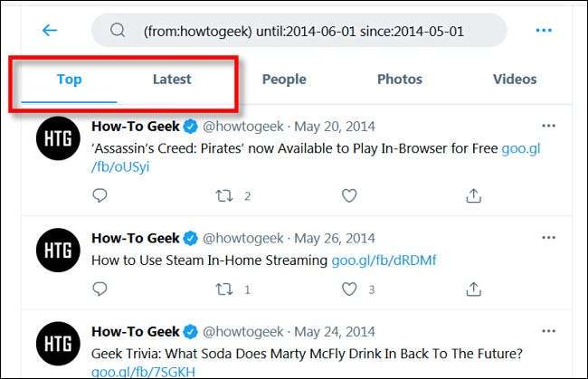Click the back arrow icon
The height and width of the screenshot is (379, 588).
(50, 31)
